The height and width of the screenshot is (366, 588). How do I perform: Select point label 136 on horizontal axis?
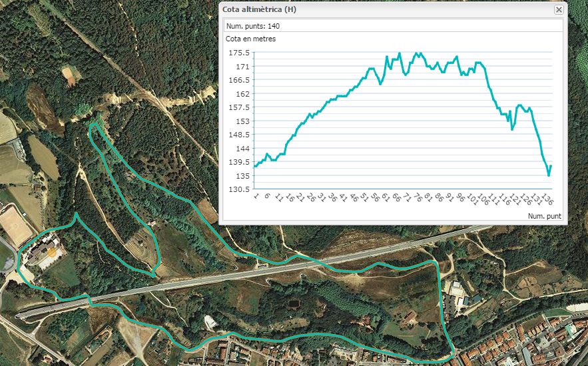coord(546,199)
